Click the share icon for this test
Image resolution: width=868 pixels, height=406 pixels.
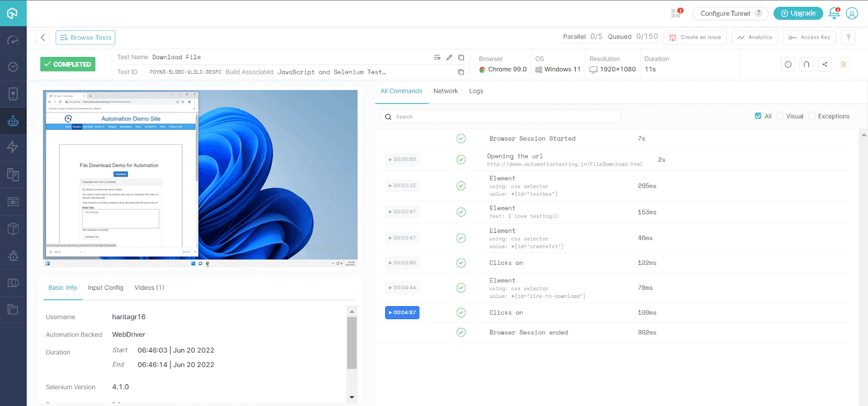(825, 65)
